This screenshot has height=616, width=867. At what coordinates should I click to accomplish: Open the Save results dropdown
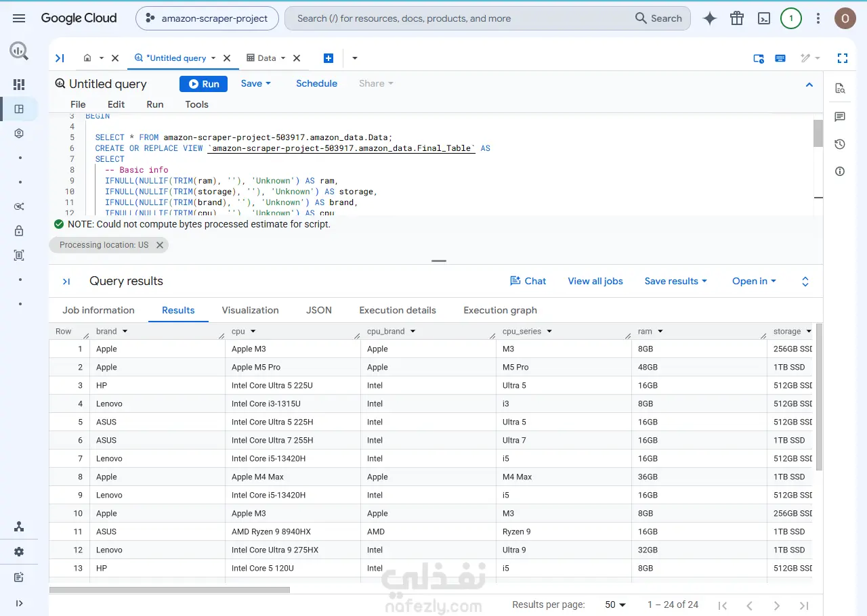point(676,281)
